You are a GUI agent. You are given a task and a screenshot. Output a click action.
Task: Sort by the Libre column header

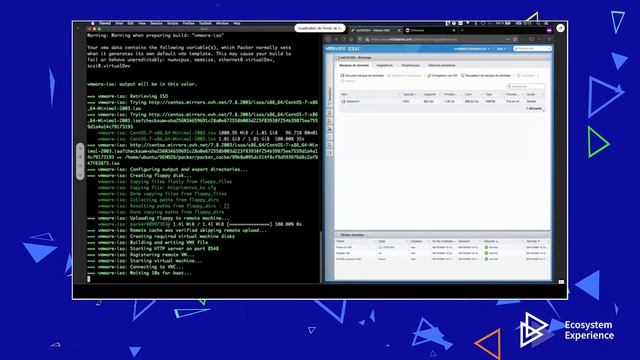pyautogui.click(x=472, y=94)
